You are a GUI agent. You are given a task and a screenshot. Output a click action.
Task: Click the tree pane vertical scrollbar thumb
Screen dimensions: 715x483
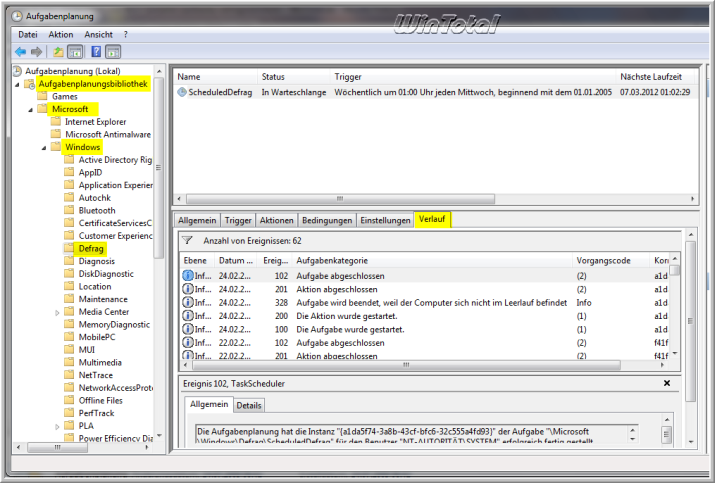(x=158, y=167)
